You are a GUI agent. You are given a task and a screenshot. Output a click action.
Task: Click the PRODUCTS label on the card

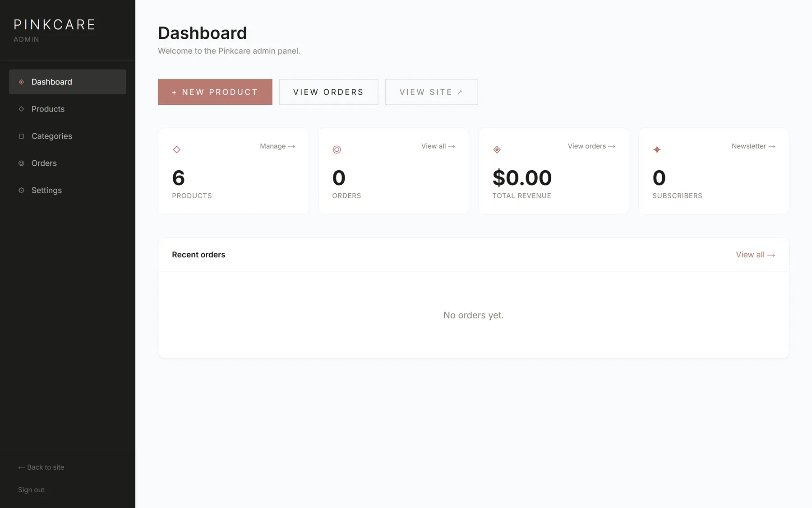click(x=192, y=196)
